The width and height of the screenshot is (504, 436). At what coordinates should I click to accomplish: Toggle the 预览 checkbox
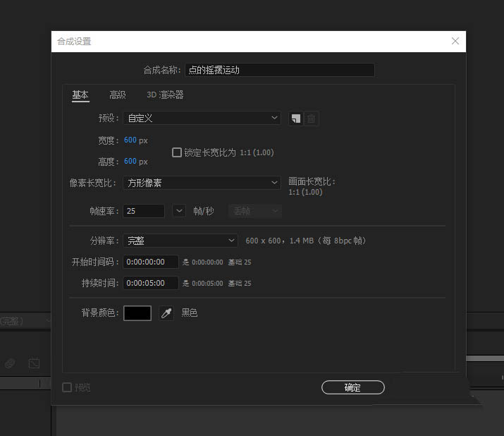click(67, 387)
